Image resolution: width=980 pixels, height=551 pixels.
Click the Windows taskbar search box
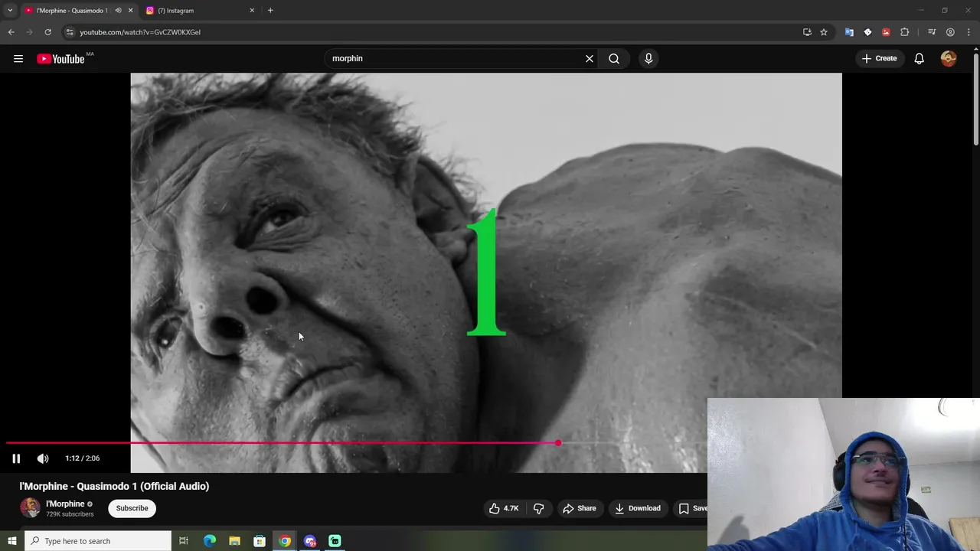pyautogui.click(x=97, y=541)
